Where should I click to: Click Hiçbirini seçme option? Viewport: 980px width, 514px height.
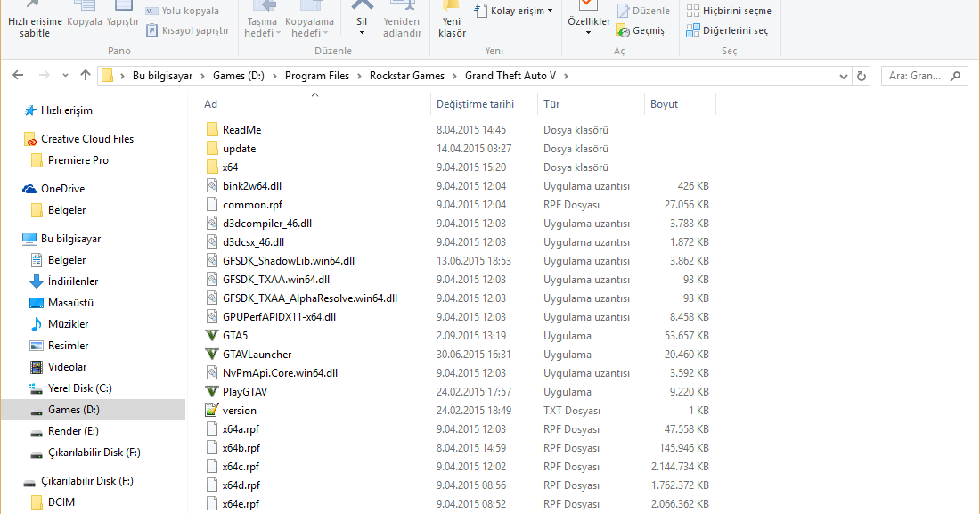coord(729,11)
